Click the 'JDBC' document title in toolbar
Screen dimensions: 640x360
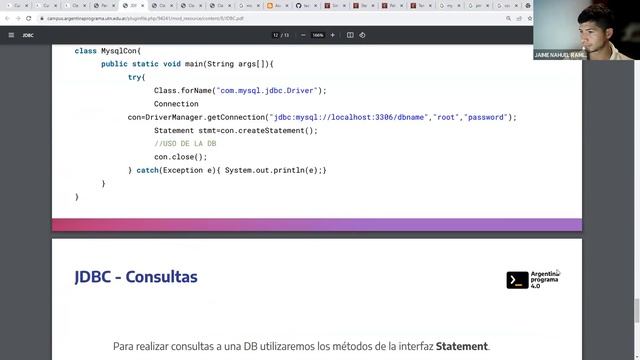pos(28,36)
